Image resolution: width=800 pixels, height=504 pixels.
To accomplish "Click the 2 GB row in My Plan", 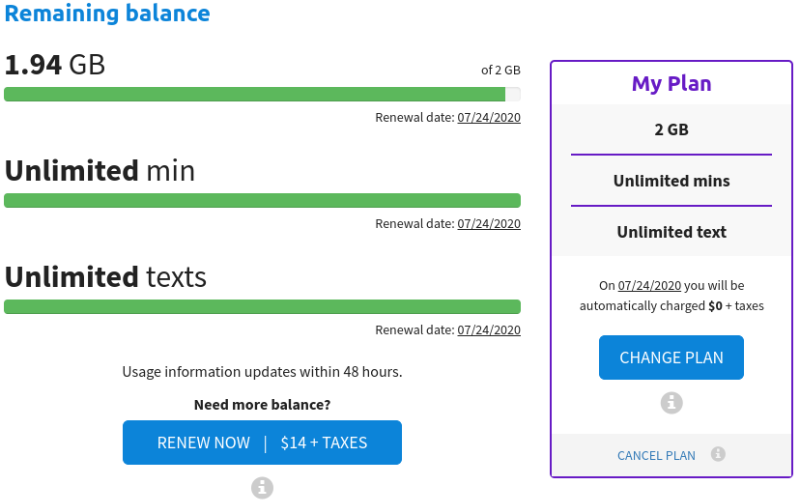I will pyautogui.click(x=671, y=130).
